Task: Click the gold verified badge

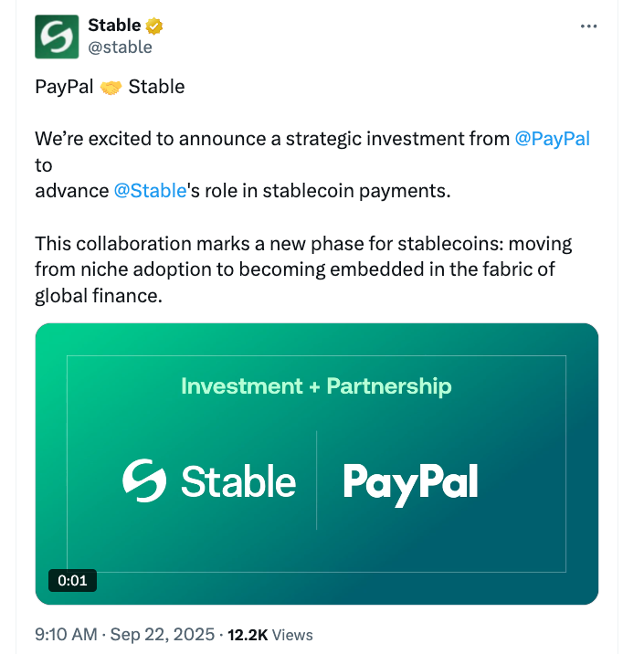Action: 154,26
